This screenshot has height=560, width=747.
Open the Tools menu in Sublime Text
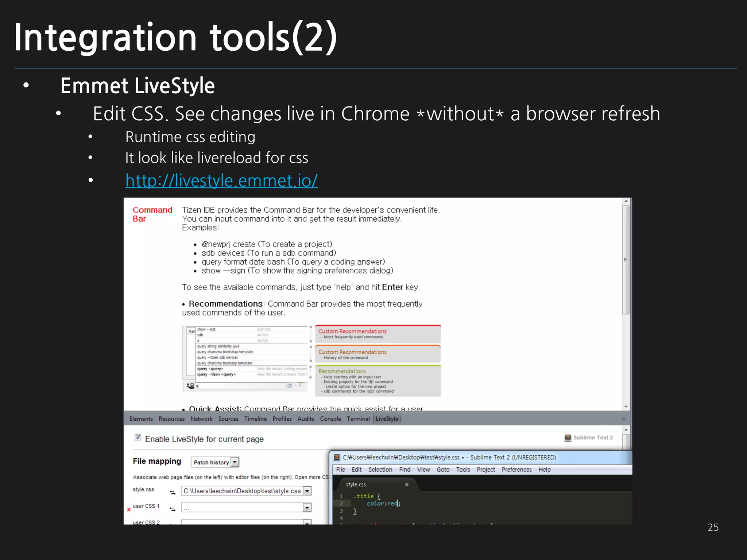[463, 470]
